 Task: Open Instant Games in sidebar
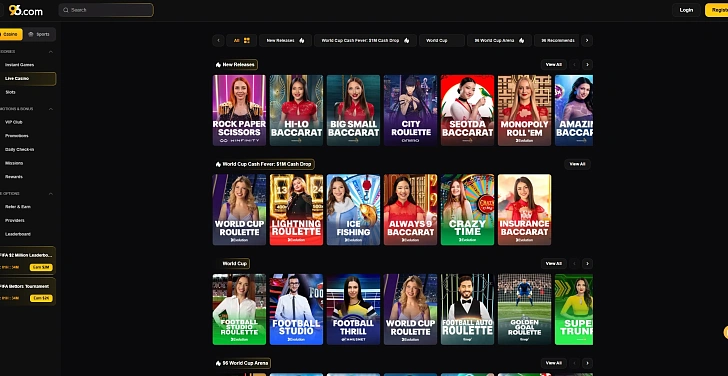(x=20, y=65)
